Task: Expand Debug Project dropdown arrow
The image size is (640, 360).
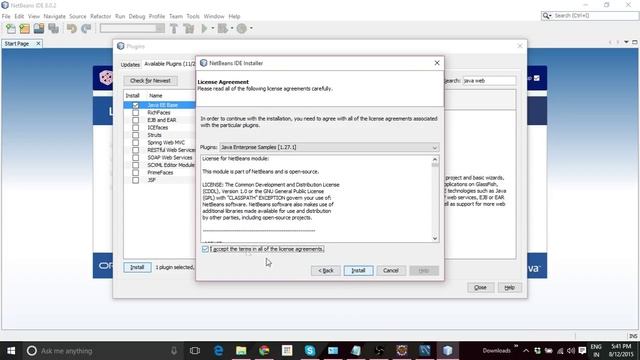Action: 231,29
